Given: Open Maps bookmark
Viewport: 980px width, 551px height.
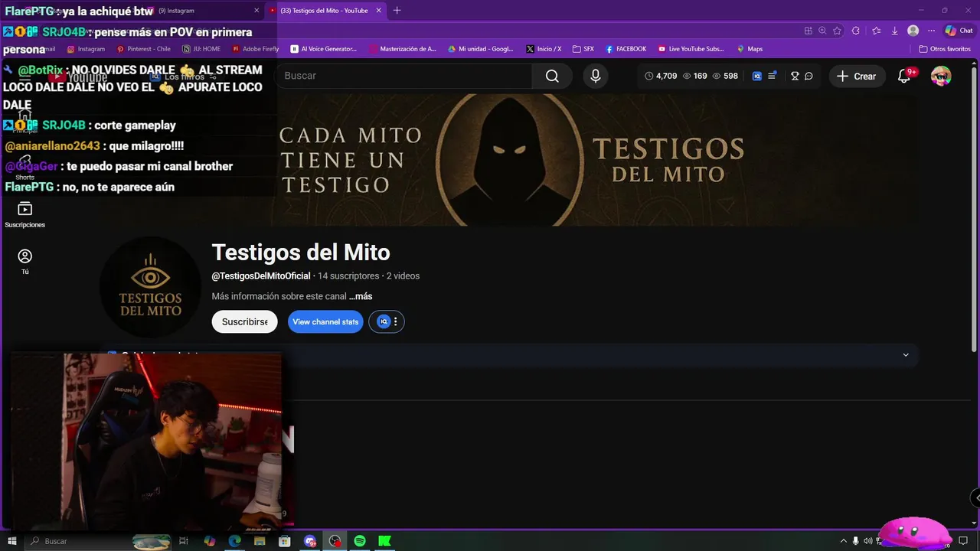Looking at the screenshot, I should point(750,49).
